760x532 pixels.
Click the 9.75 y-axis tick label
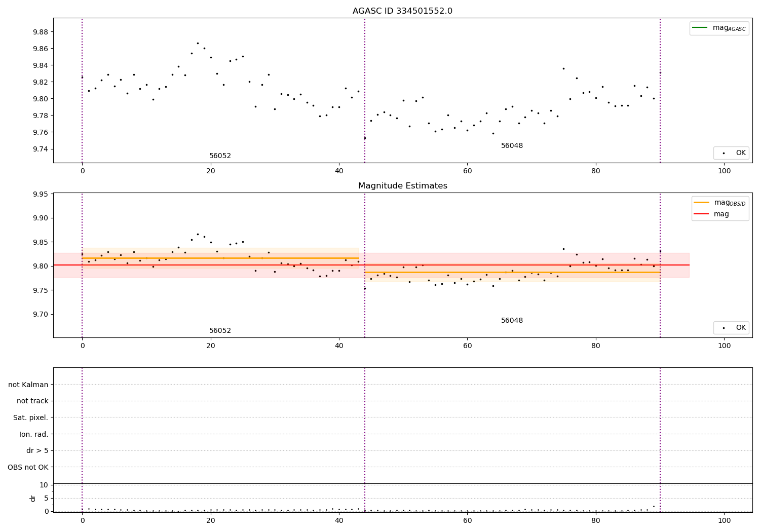click(40, 290)
